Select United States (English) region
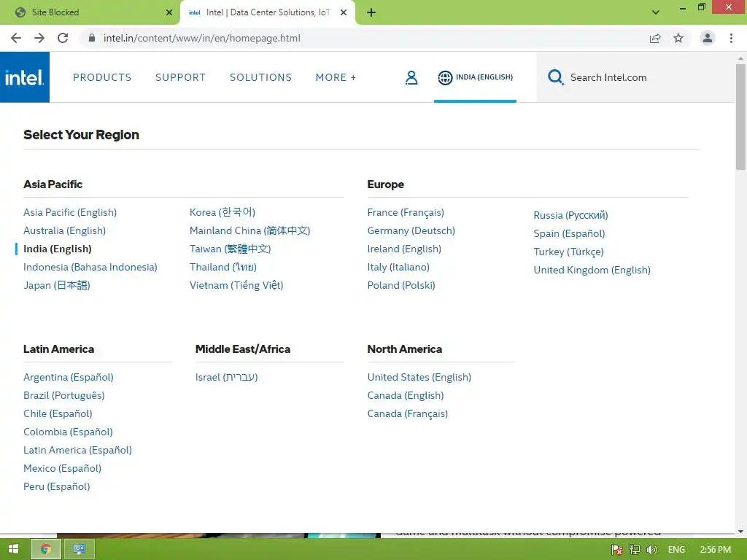 [x=419, y=377]
